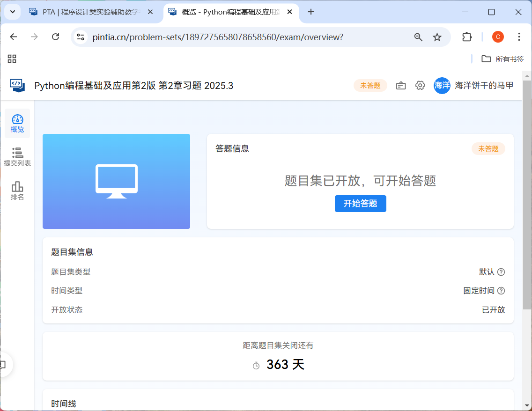Click the 开始答题 button
This screenshot has height=411, width=532.
360,204
